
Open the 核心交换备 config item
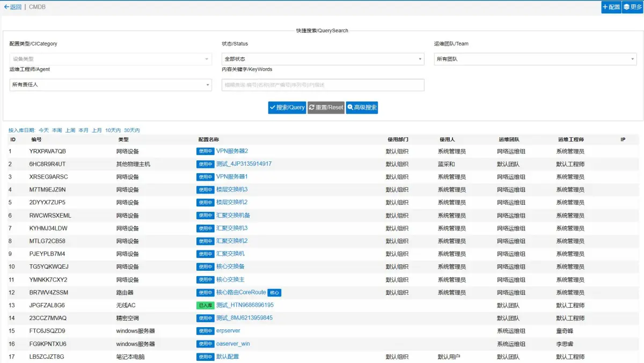(230, 267)
